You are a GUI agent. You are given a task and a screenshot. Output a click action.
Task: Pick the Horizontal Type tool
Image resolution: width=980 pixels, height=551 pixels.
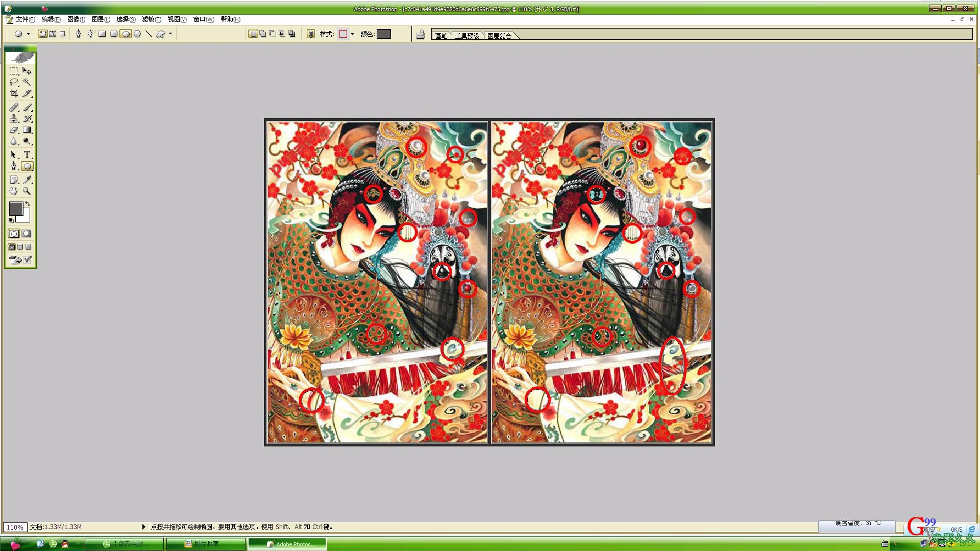coord(27,155)
